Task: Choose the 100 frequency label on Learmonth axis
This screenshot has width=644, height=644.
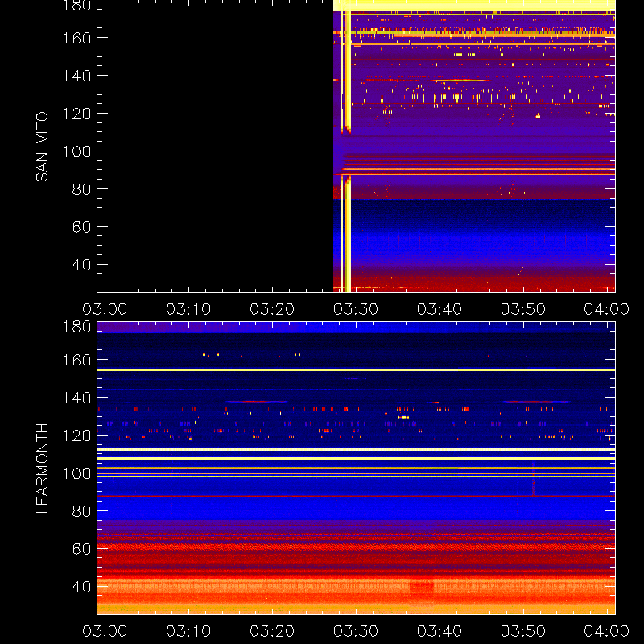Action: [76, 473]
